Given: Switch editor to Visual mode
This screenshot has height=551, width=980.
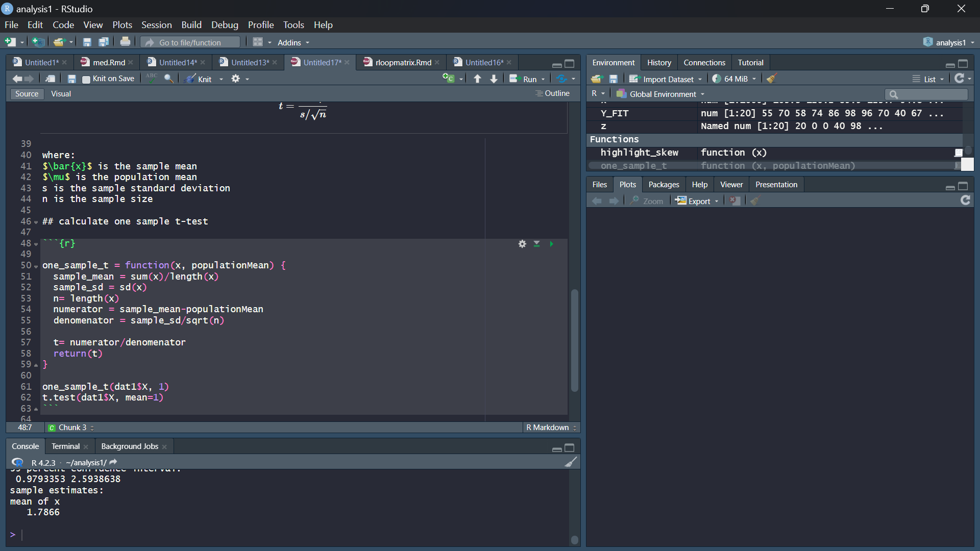Looking at the screenshot, I should coord(61,94).
